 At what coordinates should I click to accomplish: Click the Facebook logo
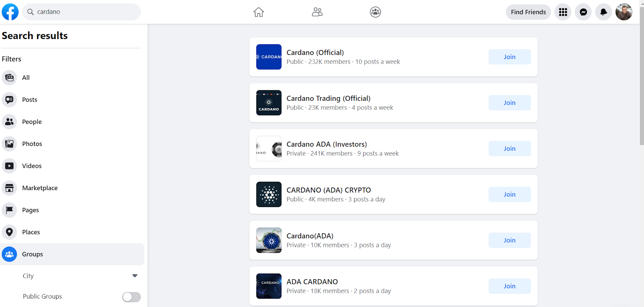pos(10,12)
